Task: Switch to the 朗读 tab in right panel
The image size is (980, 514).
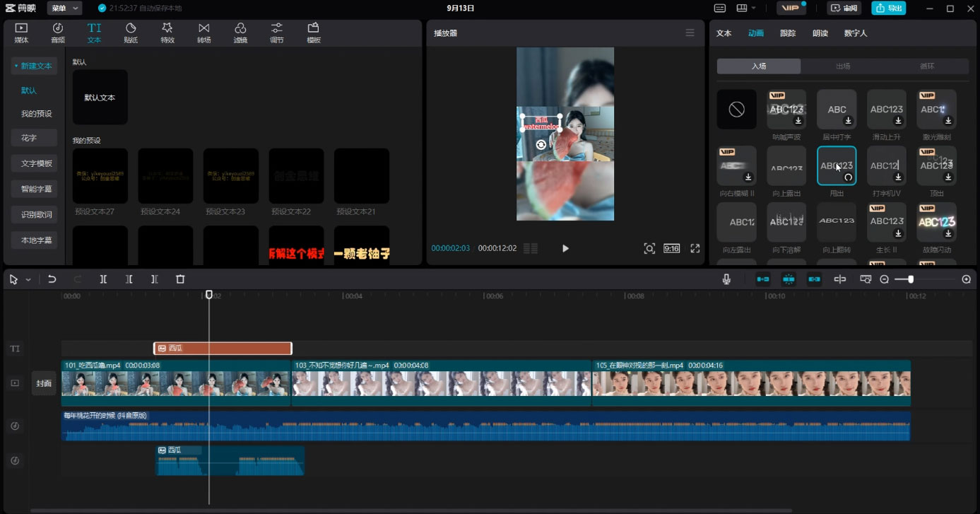Action: pyautogui.click(x=820, y=33)
